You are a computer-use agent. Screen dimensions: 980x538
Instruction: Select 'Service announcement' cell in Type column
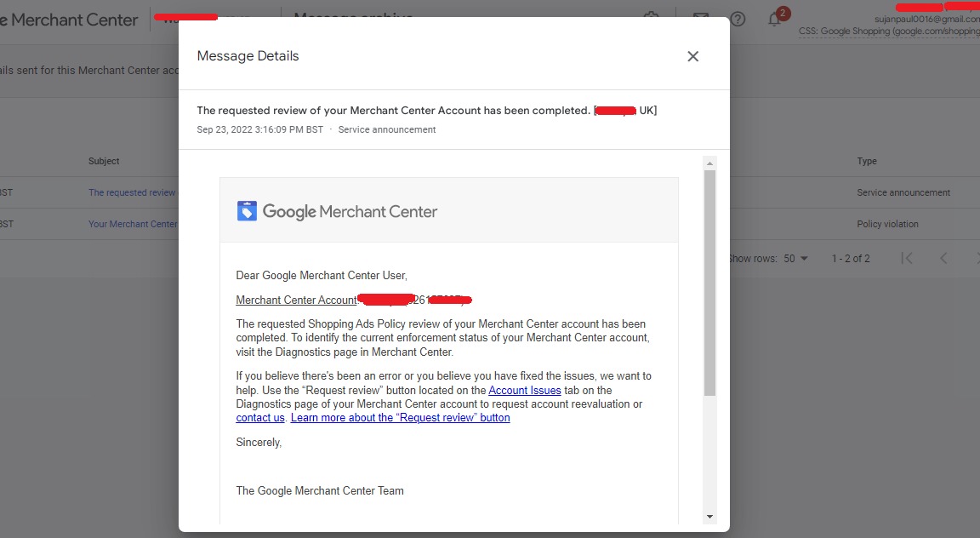tap(903, 192)
